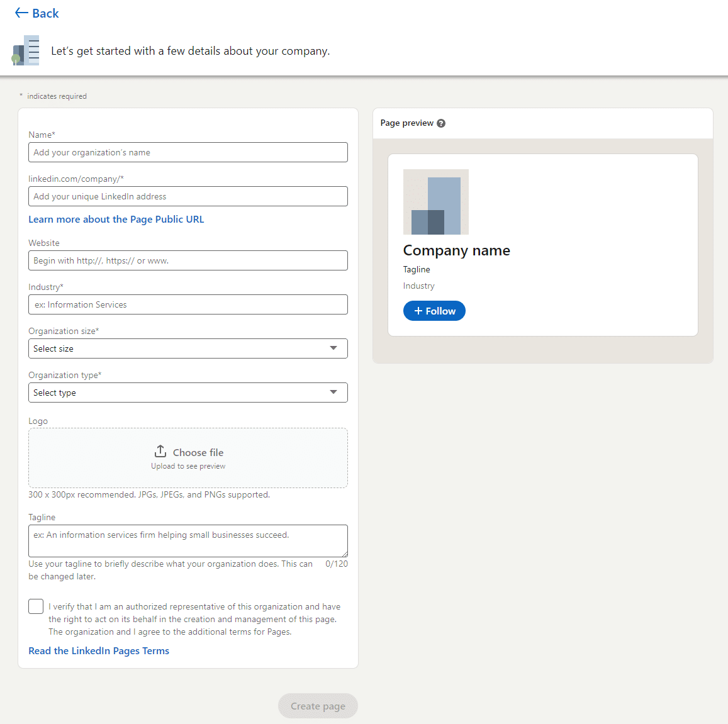Open Learn more about the Page Public URL
The image size is (728, 724).
tap(116, 219)
